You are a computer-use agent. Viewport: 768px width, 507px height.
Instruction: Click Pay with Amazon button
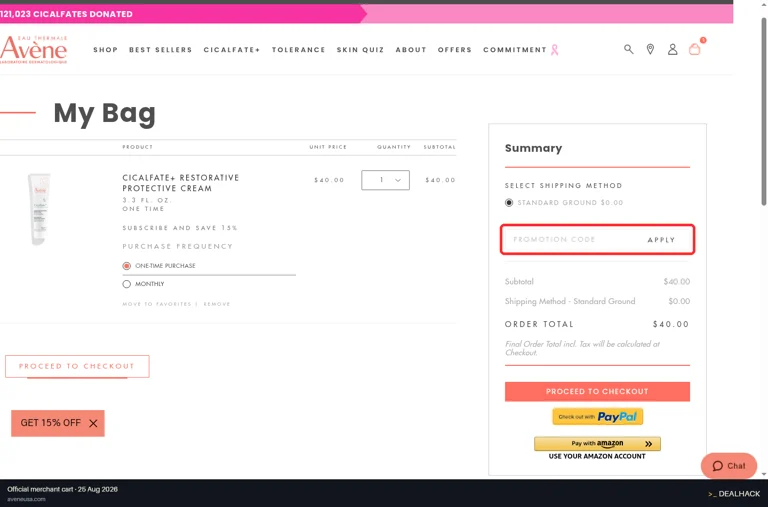click(x=597, y=444)
